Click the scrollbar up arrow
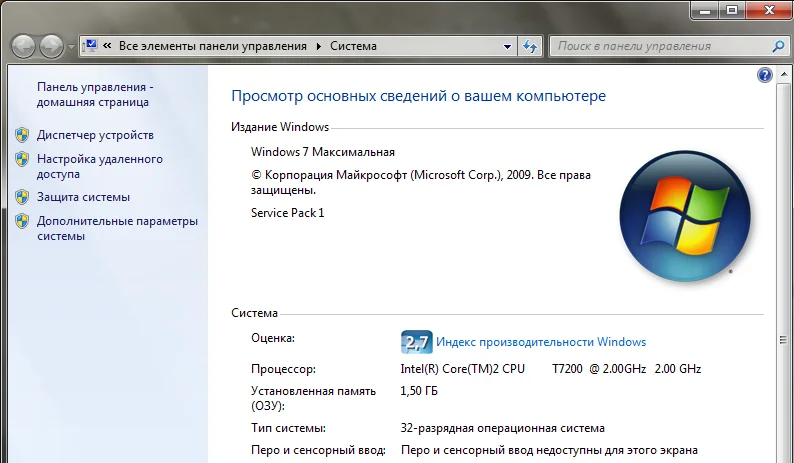794x463 pixels. (x=784, y=74)
